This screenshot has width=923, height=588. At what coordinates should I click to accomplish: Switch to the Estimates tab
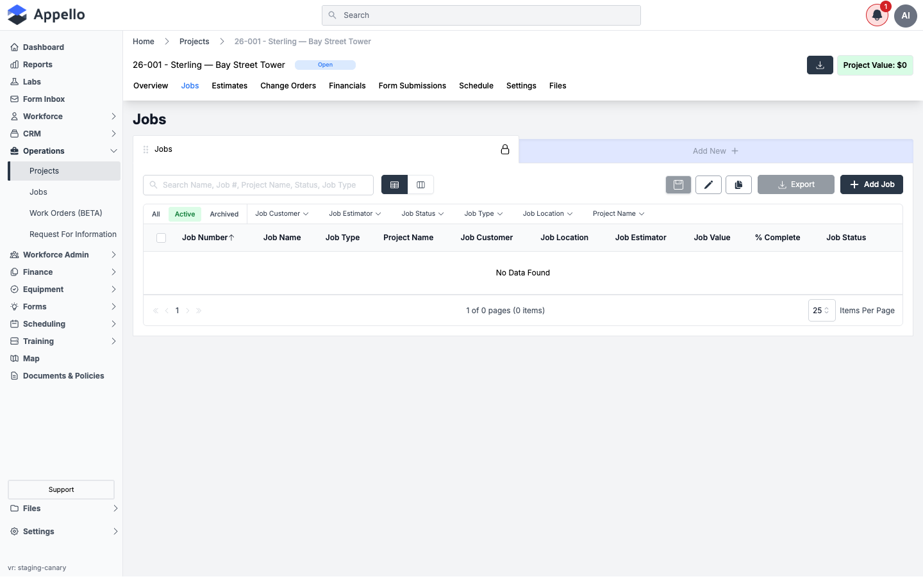(x=229, y=86)
